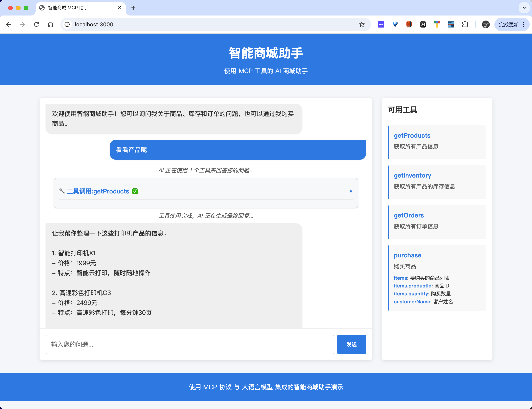532x409 pixels.
Task: Bookmark this page with the star icon
Action: pyautogui.click(x=362, y=24)
